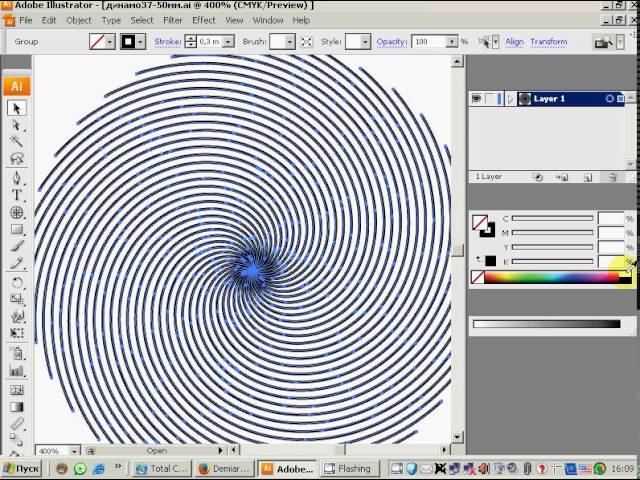The height and width of the screenshot is (480, 640).
Task: Select the Rectangle tool
Action: pos(16,229)
